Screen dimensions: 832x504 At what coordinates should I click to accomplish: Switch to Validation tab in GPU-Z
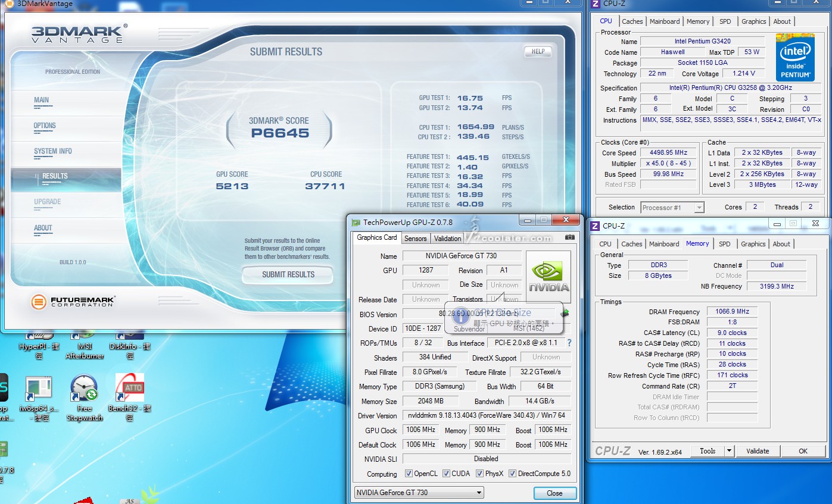click(447, 238)
